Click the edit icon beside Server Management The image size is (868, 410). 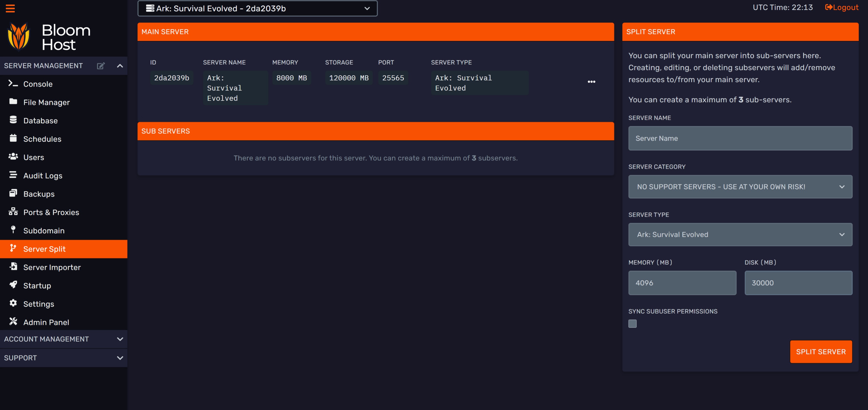point(100,66)
